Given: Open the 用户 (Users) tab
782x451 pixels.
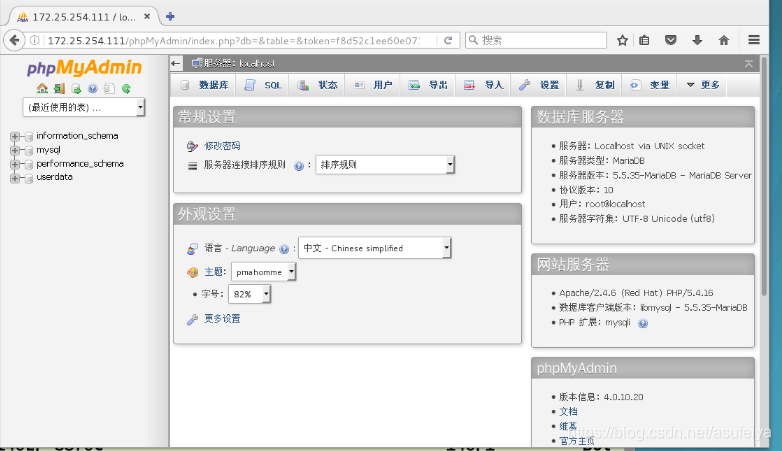Looking at the screenshot, I should (x=373, y=85).
